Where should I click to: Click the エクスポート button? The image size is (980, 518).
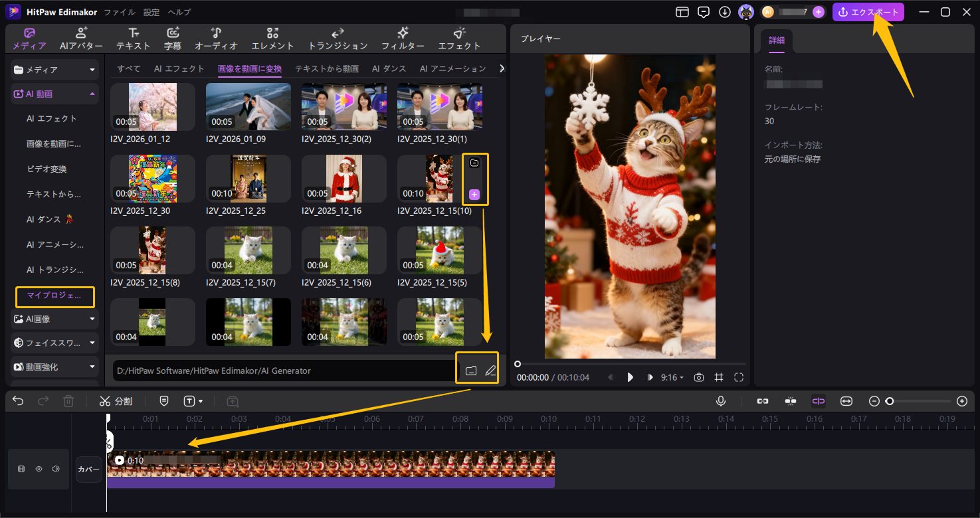point(868,12)
